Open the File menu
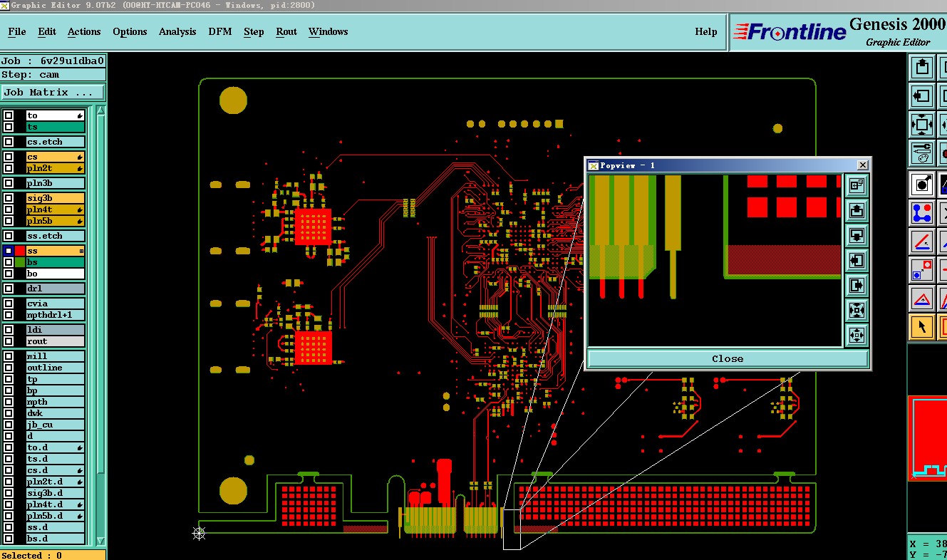947x560 pixels. 17,31
